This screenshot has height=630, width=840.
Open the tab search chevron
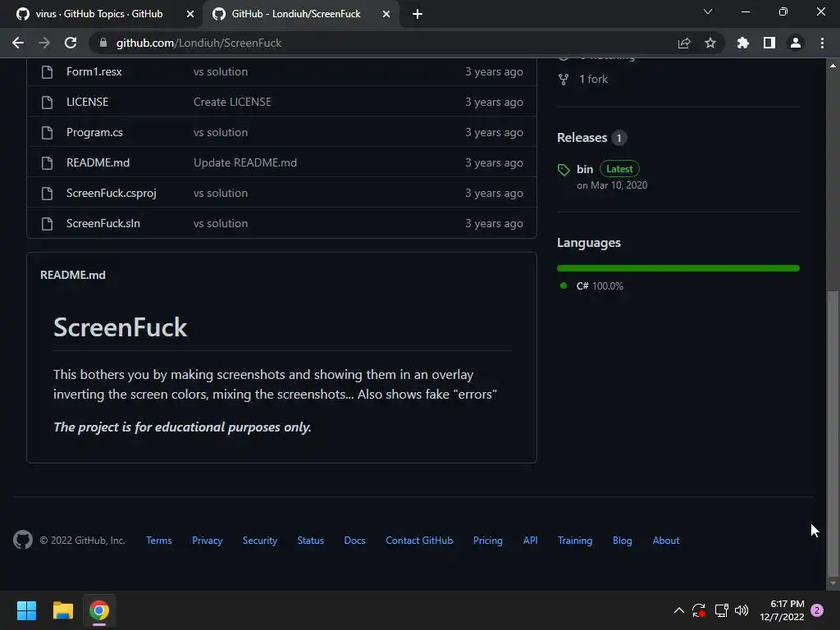(x=708, y=11)
